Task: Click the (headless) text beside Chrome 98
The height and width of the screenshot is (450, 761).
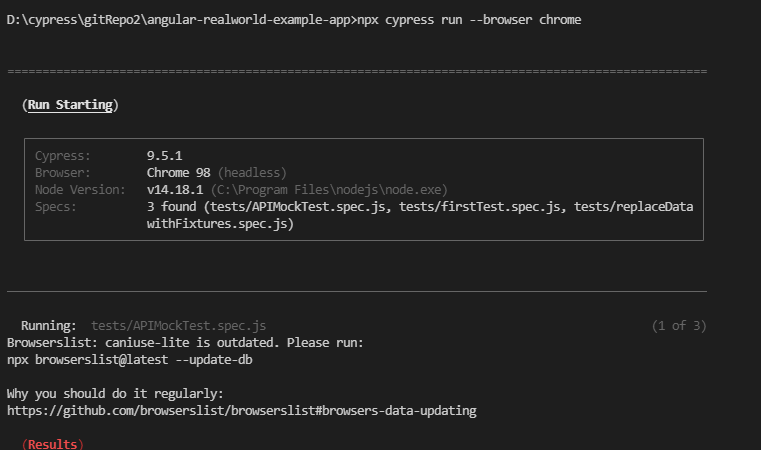Action: 252,173
